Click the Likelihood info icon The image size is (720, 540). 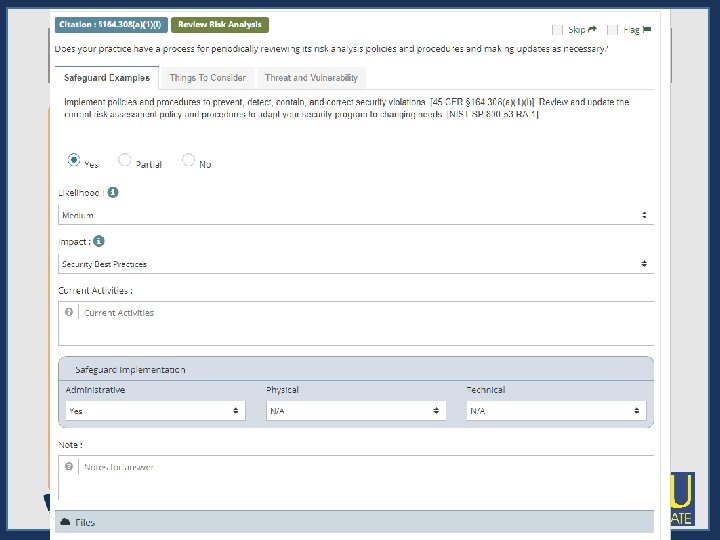113,192
